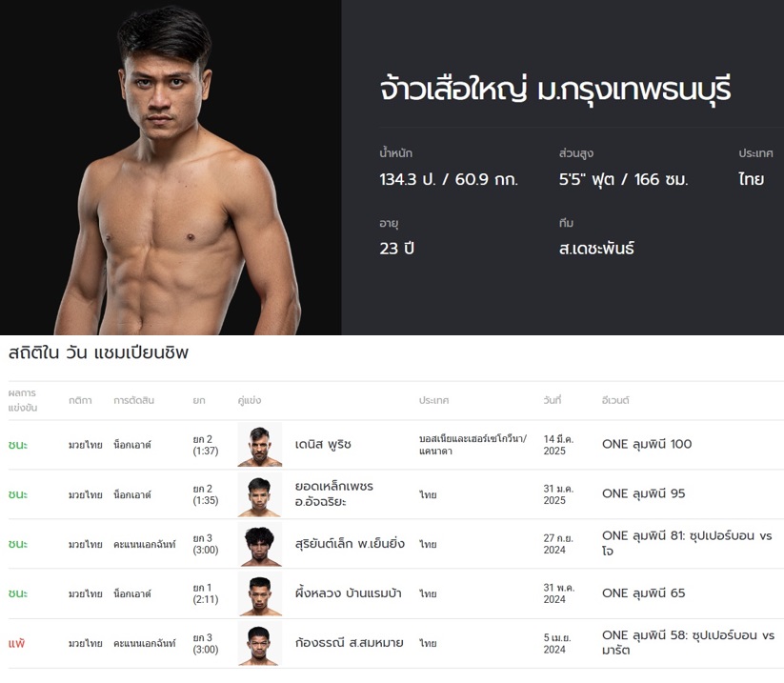
Task: Click the ผึ้งหลวง บ้านแรมบ้า fighter thumbnail
Action: 260,593
